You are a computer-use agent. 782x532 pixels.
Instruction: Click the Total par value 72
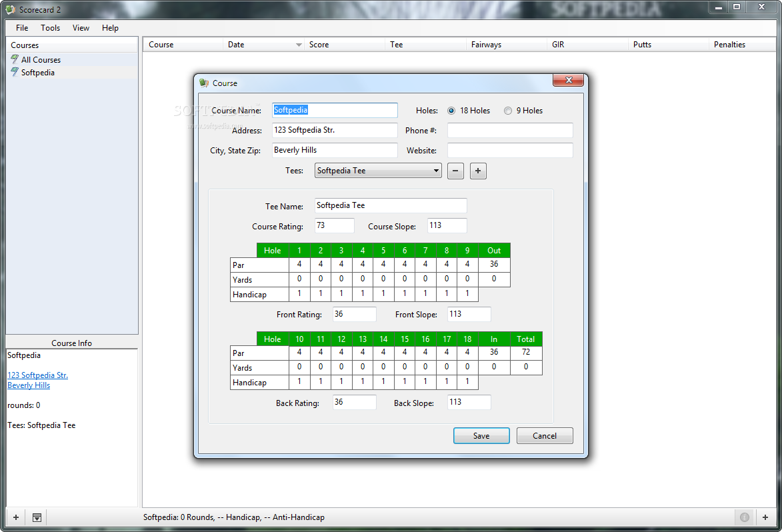click(x=525, y=352)
